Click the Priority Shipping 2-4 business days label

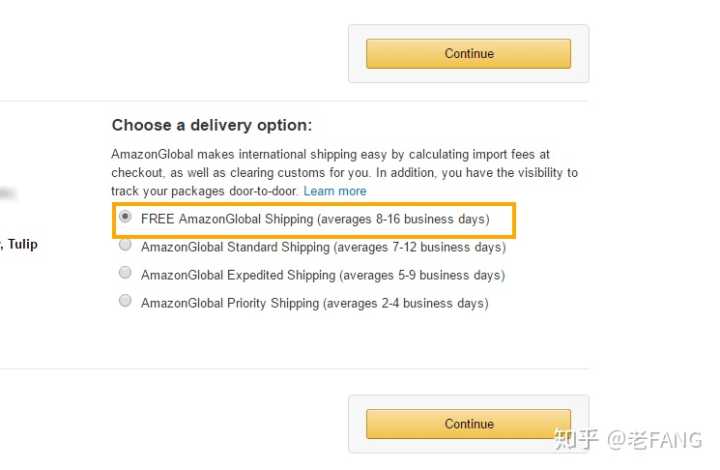tap(315, 302)
